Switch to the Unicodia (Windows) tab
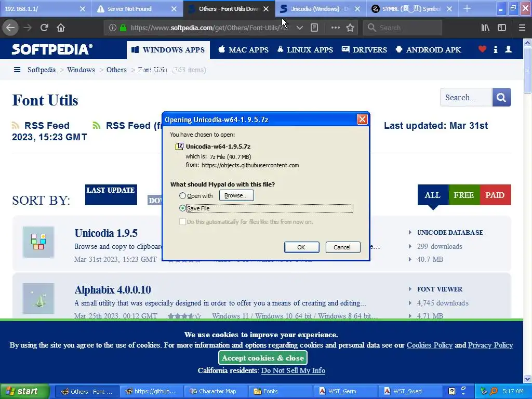This screenshot has height=399, width=532. pyautogui.click(x=321, y=9)
